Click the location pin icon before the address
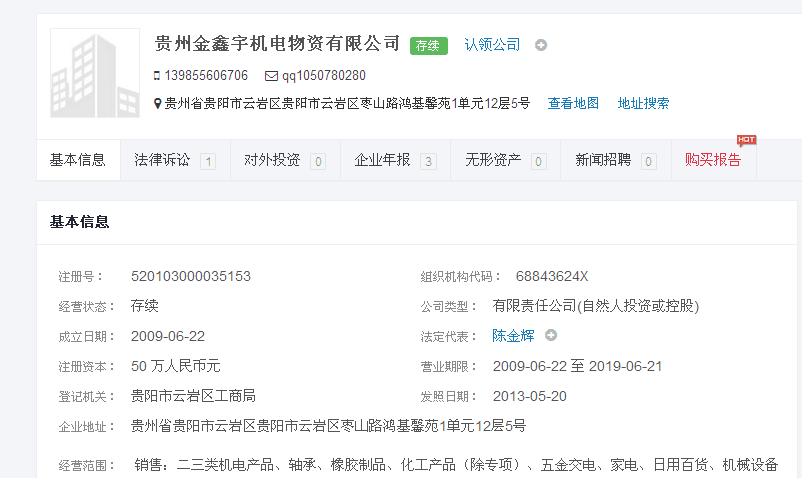Viewport: 802px width, 478px height. tap(157, 103)
